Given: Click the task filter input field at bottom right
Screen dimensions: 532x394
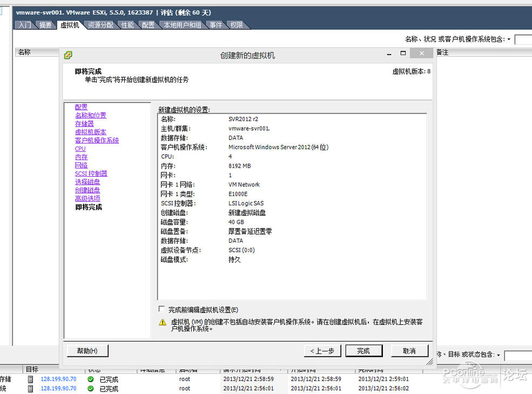Looking at the screenshot, I should click(x=518, y=356).
